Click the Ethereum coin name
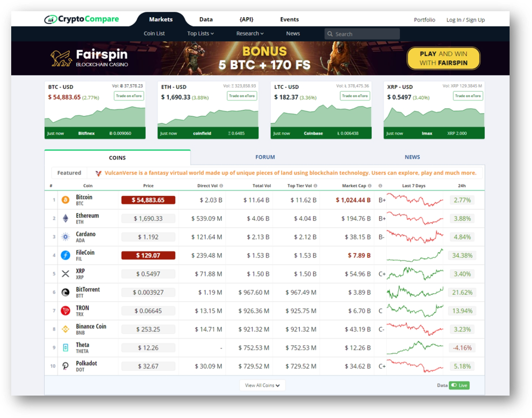Viewport: 532px width, 418px height. coord(88,216)
